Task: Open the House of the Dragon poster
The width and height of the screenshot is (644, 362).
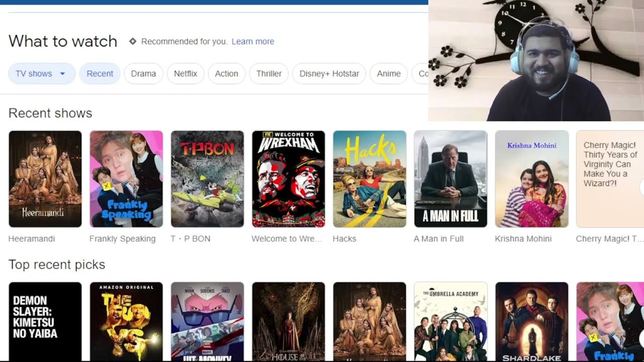Action: tap(288, 322)
